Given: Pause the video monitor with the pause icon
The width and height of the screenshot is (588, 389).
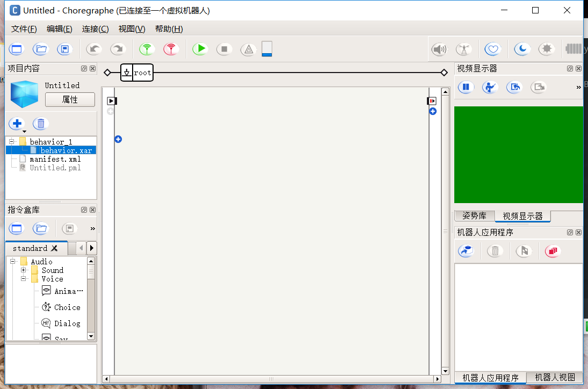Looking at the screenshot, I should (466, 87).
